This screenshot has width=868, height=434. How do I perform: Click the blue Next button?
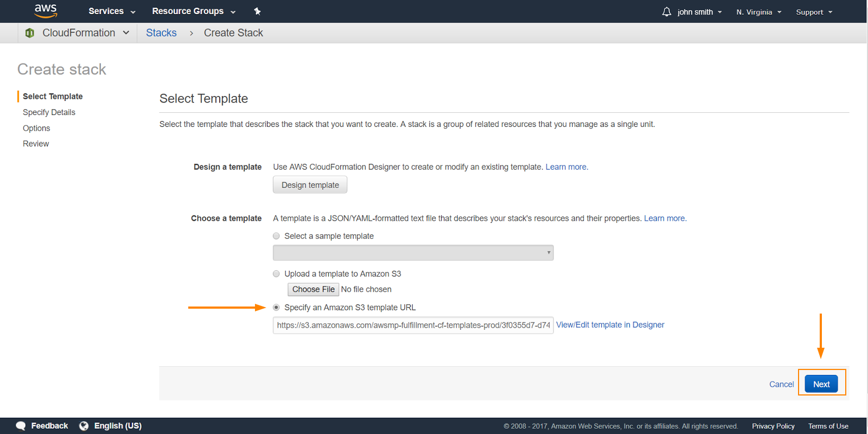821,384
